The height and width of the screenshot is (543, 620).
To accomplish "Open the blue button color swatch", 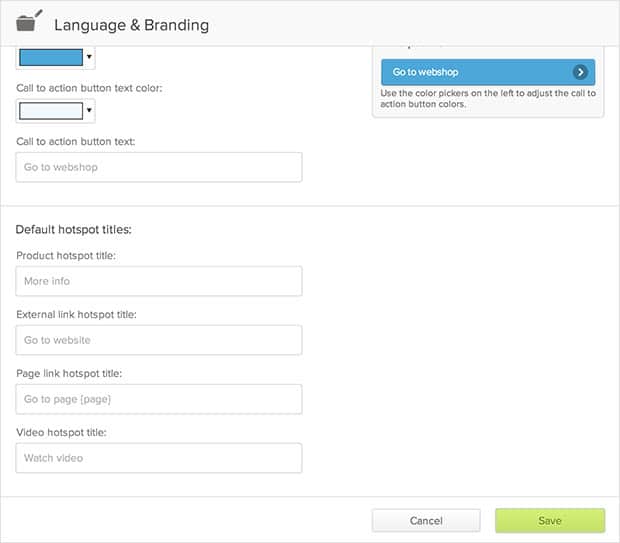I will pyautogui.click(x=50, y=56).
